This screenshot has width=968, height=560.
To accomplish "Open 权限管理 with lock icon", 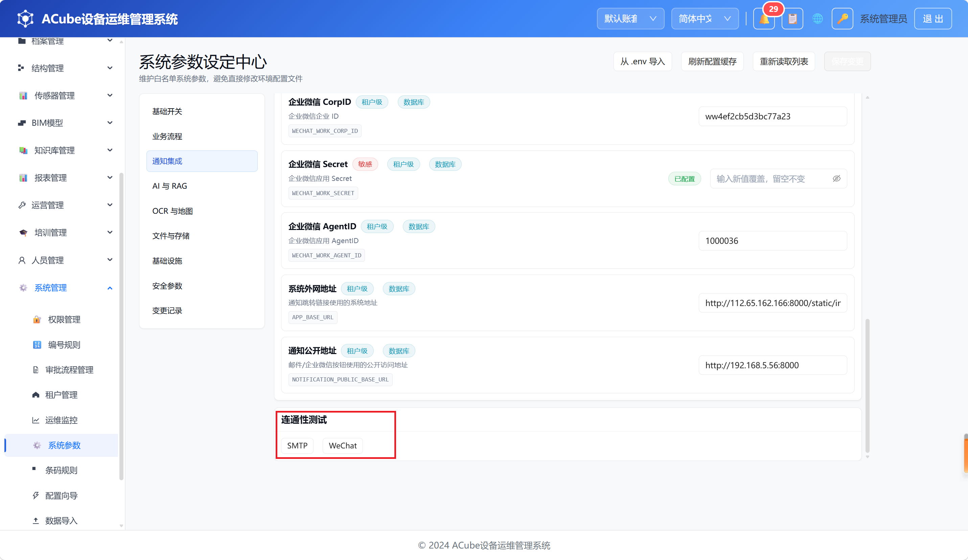I will click(64, 320).
